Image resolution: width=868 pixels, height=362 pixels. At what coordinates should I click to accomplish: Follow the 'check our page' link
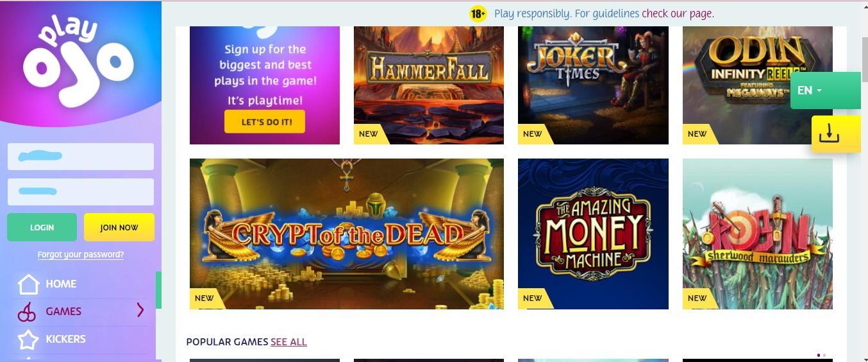point(678,13)
